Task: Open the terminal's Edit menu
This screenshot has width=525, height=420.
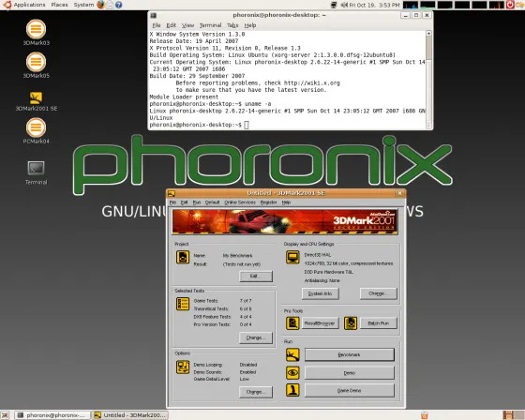Action: [171, 25]
